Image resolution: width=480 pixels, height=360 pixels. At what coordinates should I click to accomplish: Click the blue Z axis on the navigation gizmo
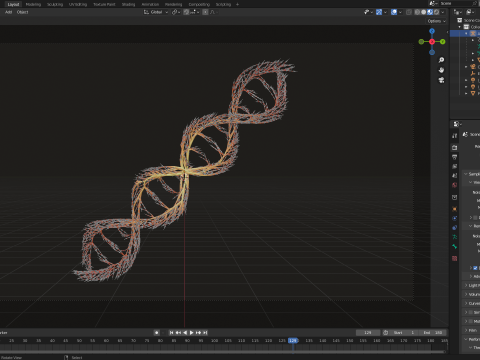tap(432, 31)
